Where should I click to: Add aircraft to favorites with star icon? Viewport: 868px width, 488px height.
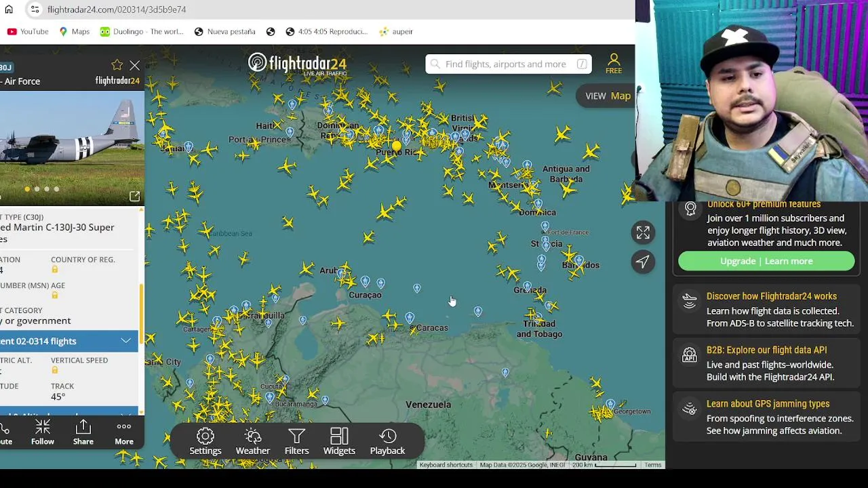click(117, 65)
